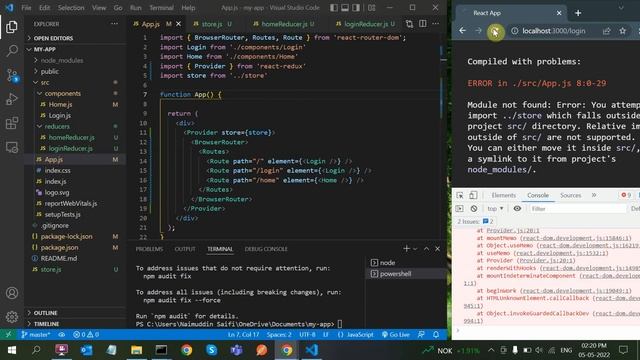Toggle secondary side bar layout icon
Viewport: 640px width, 360px height.
pyautogui.click(x=356, y=8)
